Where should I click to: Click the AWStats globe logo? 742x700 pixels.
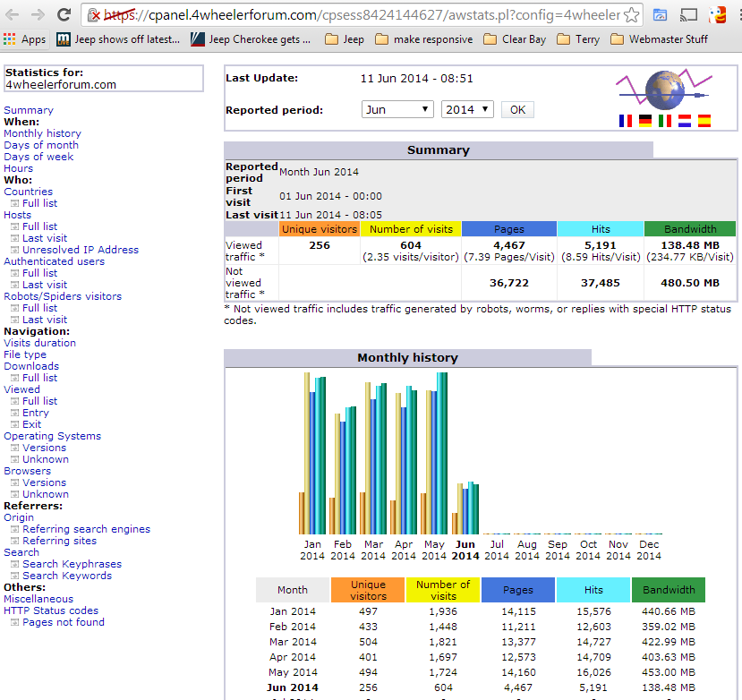coord(664,89)
